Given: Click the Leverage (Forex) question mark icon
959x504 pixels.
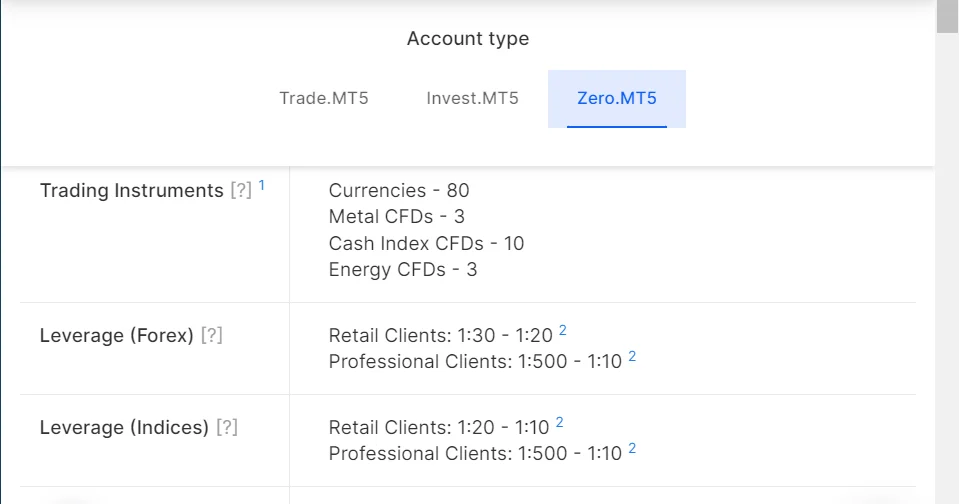Looking at the screenshot, I should (x=211, y=336).
